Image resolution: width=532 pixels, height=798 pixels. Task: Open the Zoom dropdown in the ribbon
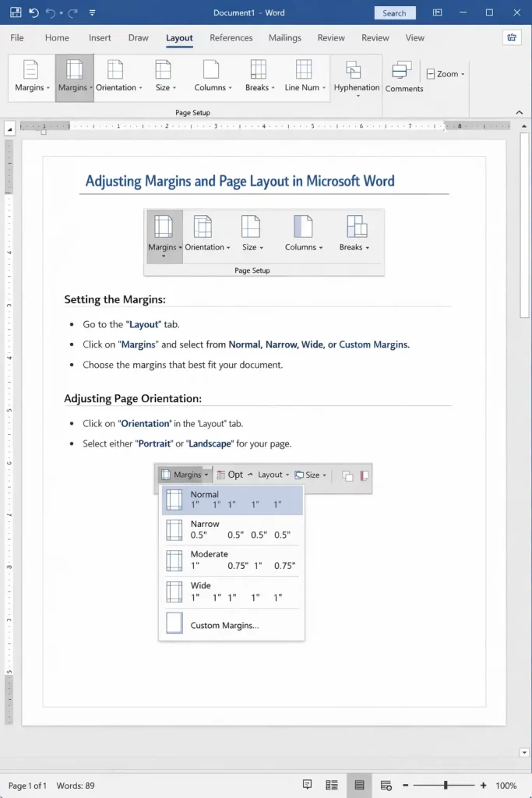[x=445, y=74]
